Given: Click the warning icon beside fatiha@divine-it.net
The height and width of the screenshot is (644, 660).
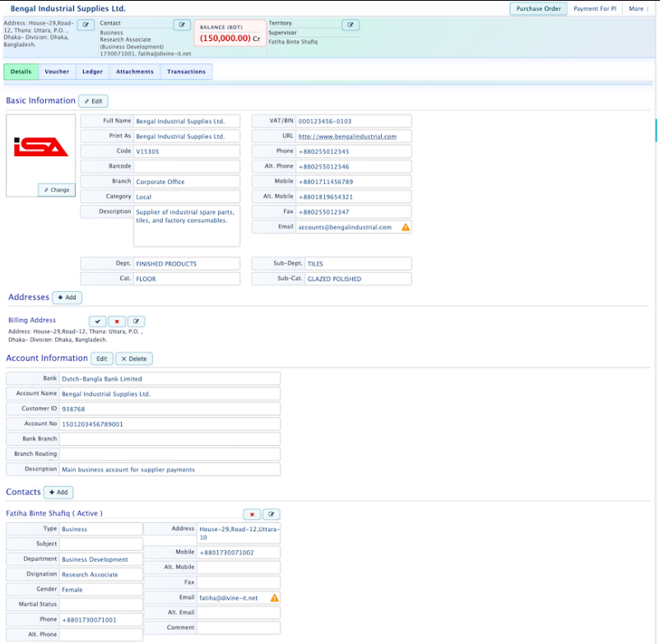Looking at the screenshot, I should [274, 598].
